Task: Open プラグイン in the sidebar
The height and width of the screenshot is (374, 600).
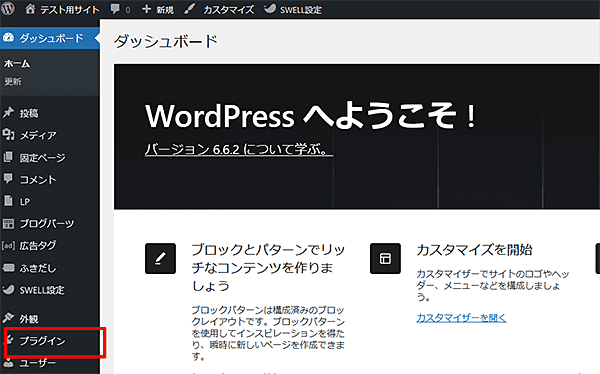Action: coord(42,341)
